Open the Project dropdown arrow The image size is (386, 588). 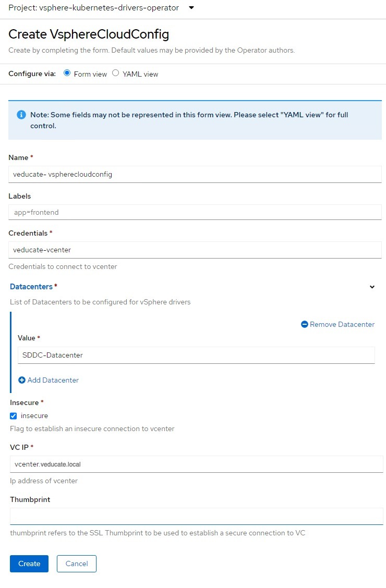[x=191, y=7]
